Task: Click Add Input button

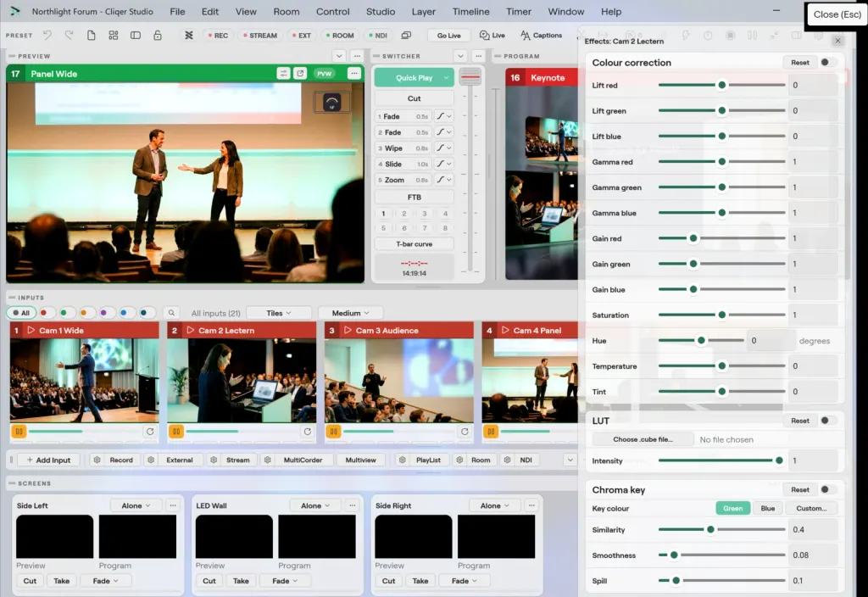Action: coord(49,460)
